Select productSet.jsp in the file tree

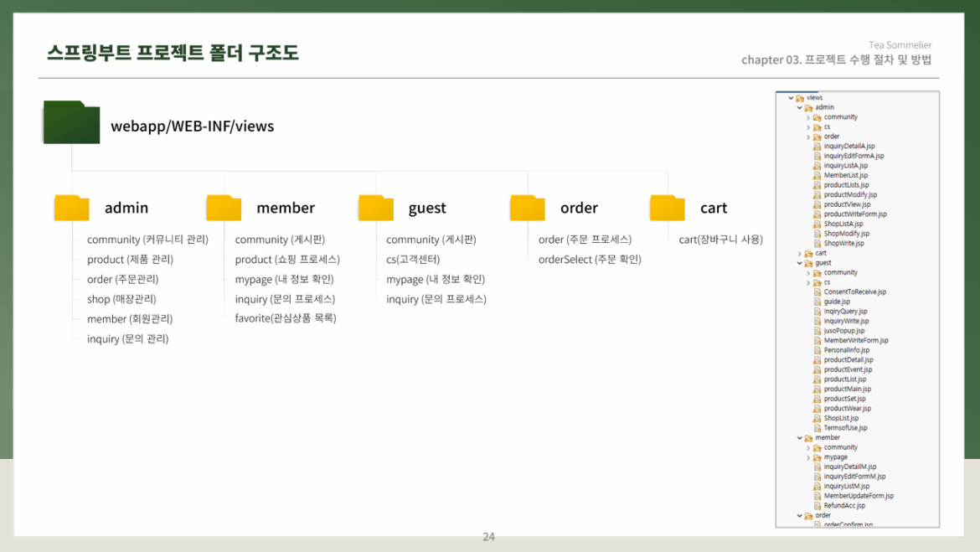[844, 399]
